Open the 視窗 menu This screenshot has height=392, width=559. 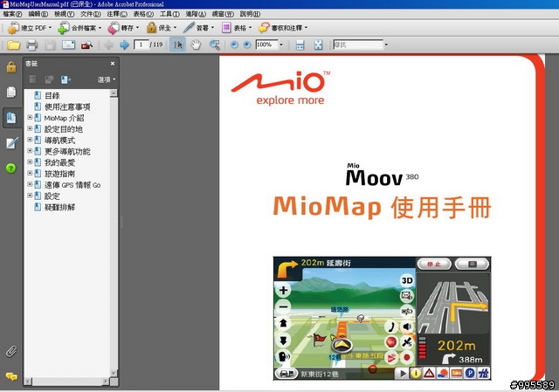coord(223,14)
